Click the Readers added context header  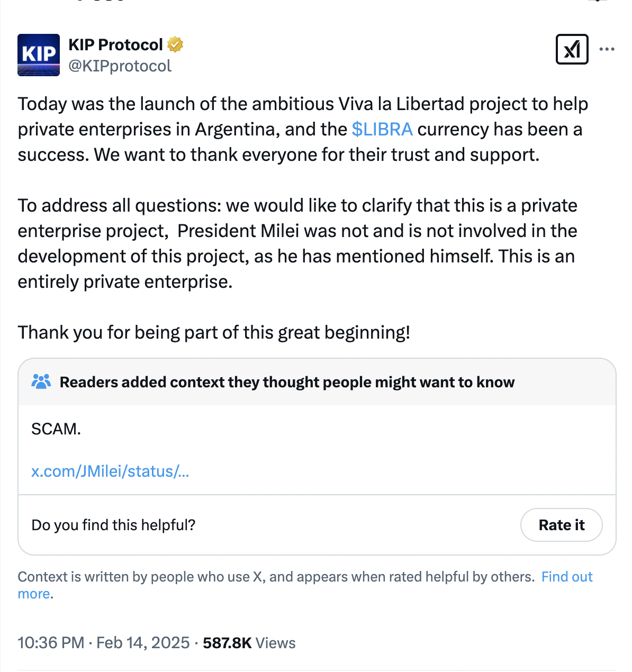(x=287, y=382)
